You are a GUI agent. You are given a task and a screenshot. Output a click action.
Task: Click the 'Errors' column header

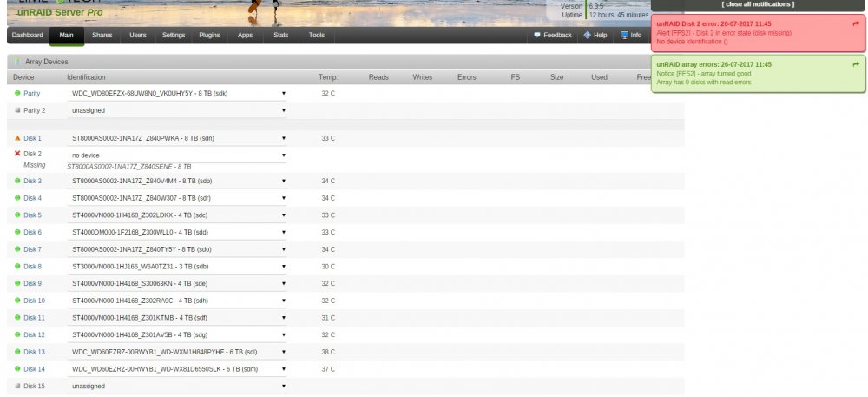coord(466,77)
